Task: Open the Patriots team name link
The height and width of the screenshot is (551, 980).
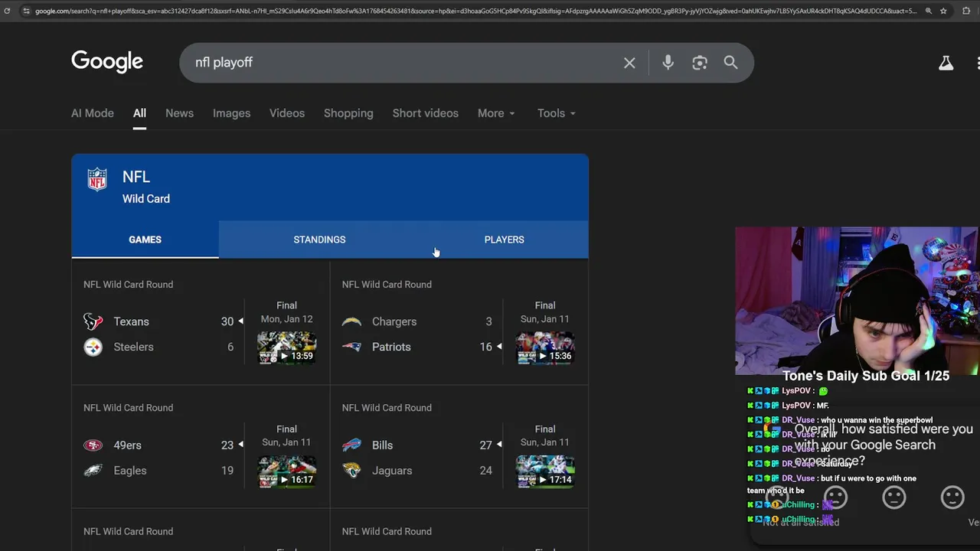Action: pos(391,347)
